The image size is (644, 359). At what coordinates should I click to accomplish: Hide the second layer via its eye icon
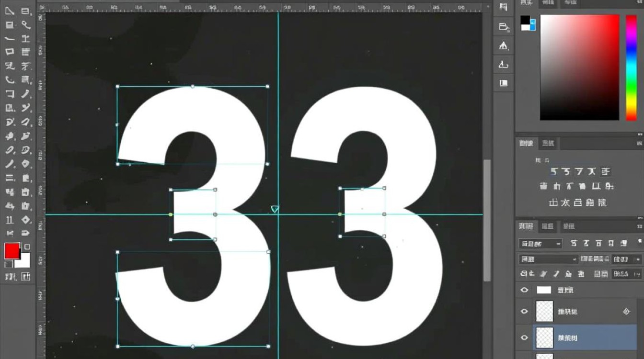coord(524,311)
